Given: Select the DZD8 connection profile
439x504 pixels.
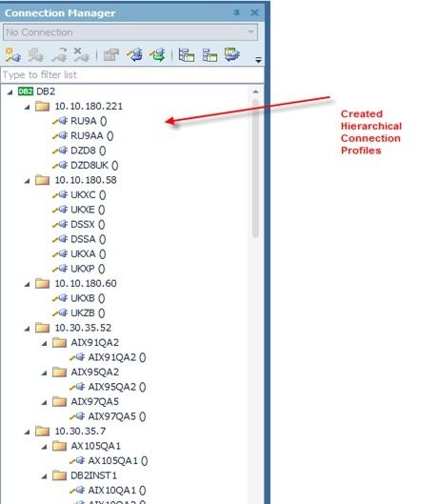Looking at the screenshot, I should click(88, 151).
